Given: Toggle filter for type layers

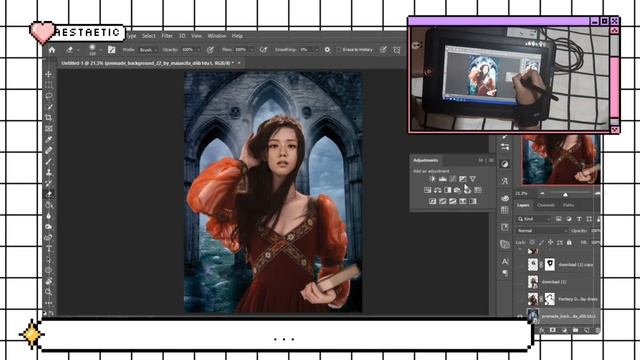Looking at the screenshot, I should point(579,219).
